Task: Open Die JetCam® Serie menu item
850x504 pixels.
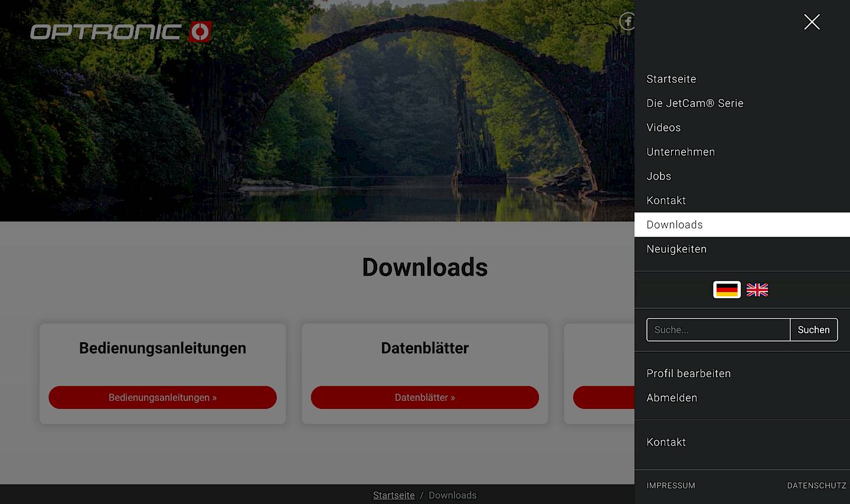Action: 695,103
